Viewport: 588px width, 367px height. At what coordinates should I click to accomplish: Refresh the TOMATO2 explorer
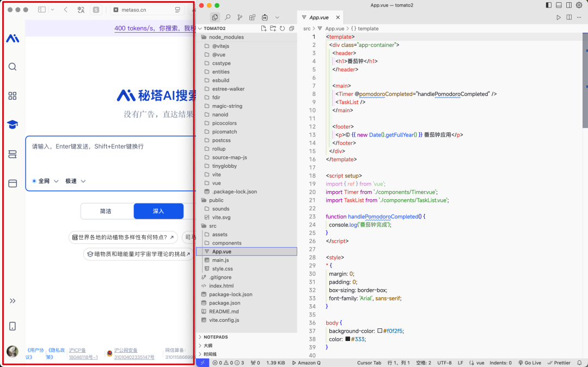pyautogui.click(x=283, y=28)
